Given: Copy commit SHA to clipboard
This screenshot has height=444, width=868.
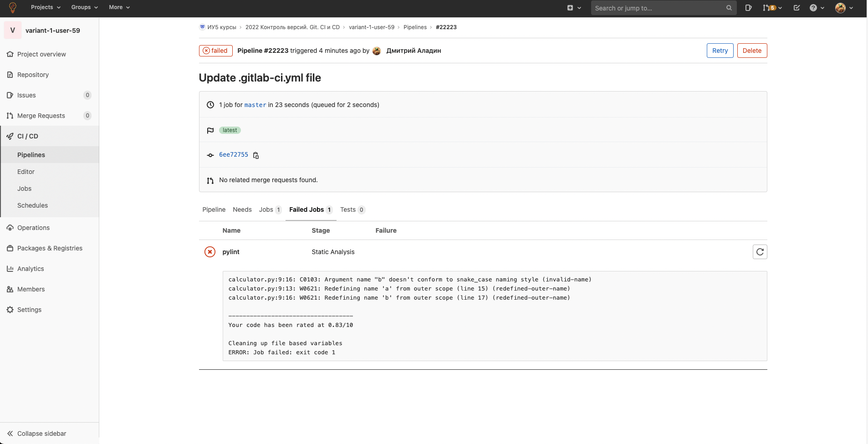Looking at the screenshot, I should pyautogui.click(x=256, y=155).
